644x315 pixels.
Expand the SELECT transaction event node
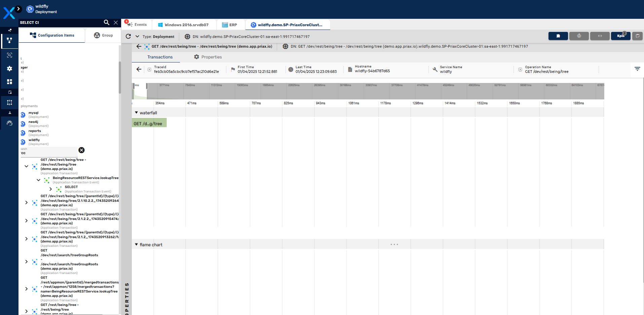(50, 189)
